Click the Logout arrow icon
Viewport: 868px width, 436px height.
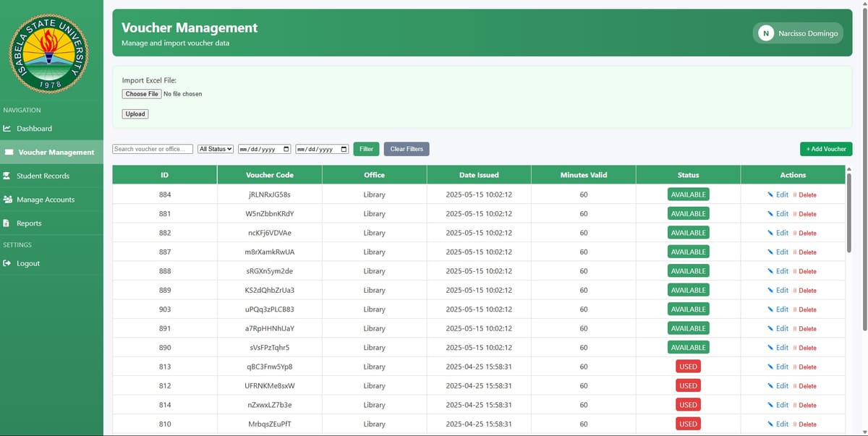point(7,263)
